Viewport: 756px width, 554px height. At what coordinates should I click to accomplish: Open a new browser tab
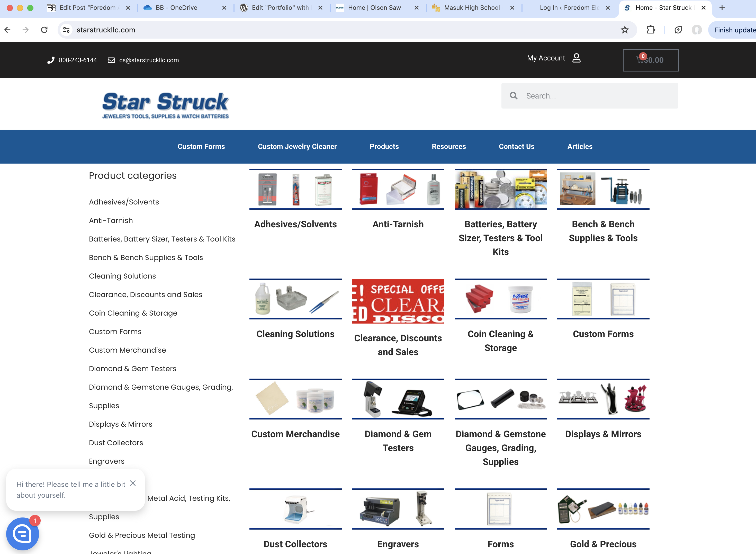point(722,8)
